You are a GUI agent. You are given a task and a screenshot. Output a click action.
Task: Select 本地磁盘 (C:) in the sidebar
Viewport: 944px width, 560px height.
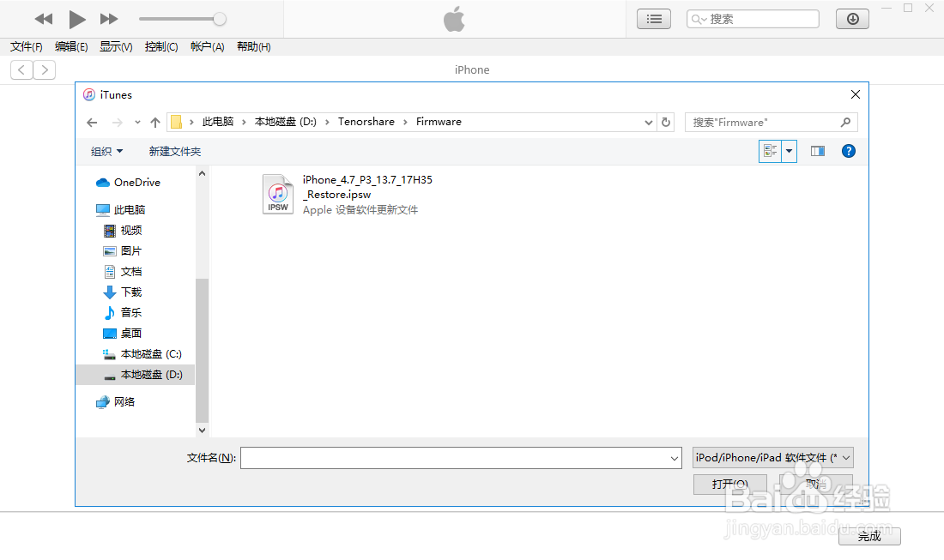142,354
